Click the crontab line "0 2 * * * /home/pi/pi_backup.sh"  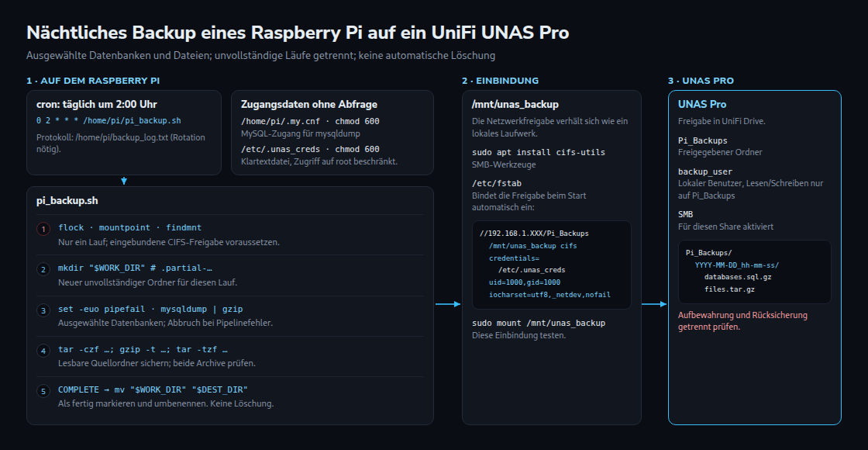(x=108, y=121)
